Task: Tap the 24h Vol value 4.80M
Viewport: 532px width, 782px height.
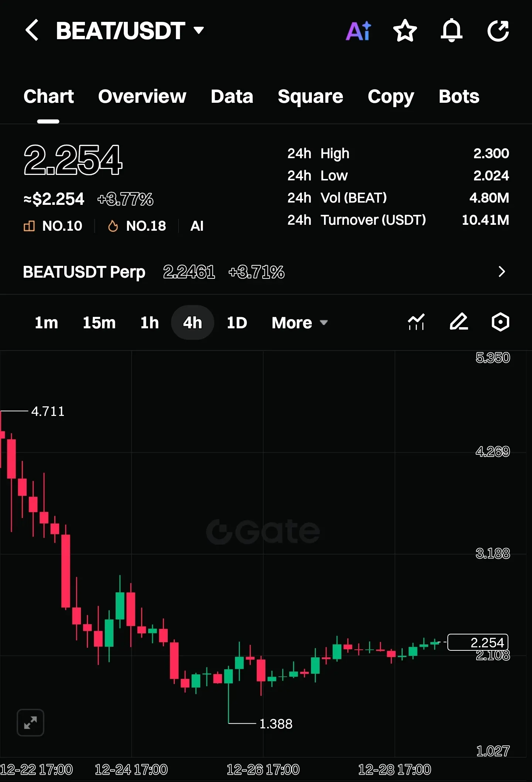Action: (x=489, y=198)
